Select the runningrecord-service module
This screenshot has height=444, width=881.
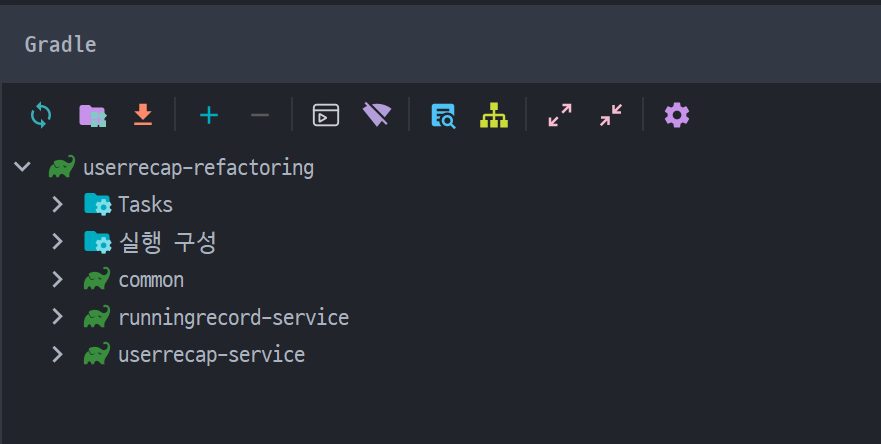click(x=233, y=318)
